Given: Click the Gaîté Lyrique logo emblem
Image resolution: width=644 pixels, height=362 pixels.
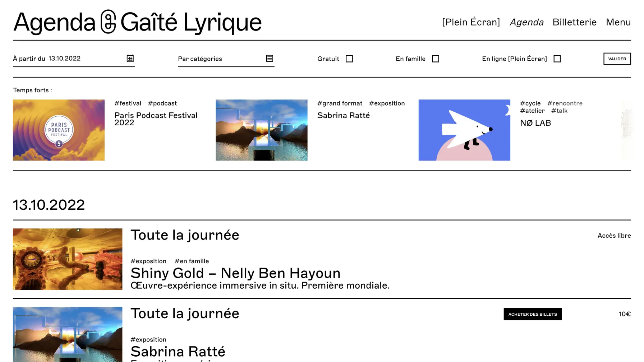Looking at the screenshot, I should coord(108,22).
